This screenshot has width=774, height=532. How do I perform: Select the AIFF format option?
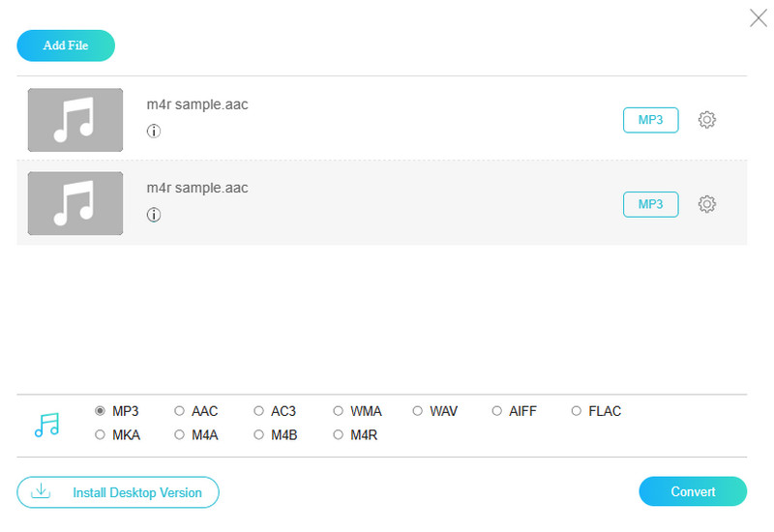(x=497, y=411)
